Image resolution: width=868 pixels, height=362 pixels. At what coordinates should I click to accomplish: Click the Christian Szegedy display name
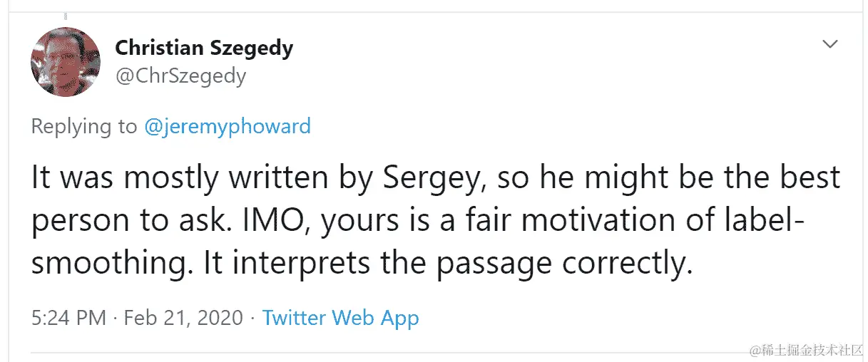pyautogui.click(x=204, y=48)
